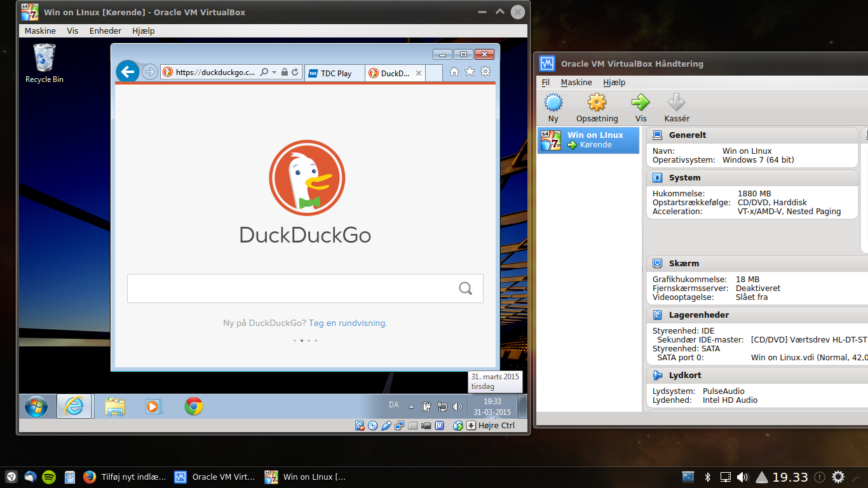
Task: Close the DuckDuckGo tab in IE
Action: [x=419, y=73]
